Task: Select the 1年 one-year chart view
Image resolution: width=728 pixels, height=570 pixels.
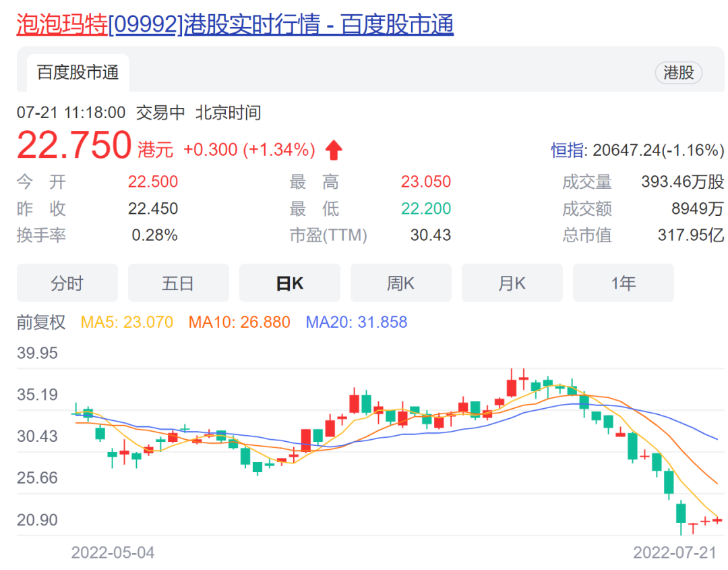Action: click(623, 283)
